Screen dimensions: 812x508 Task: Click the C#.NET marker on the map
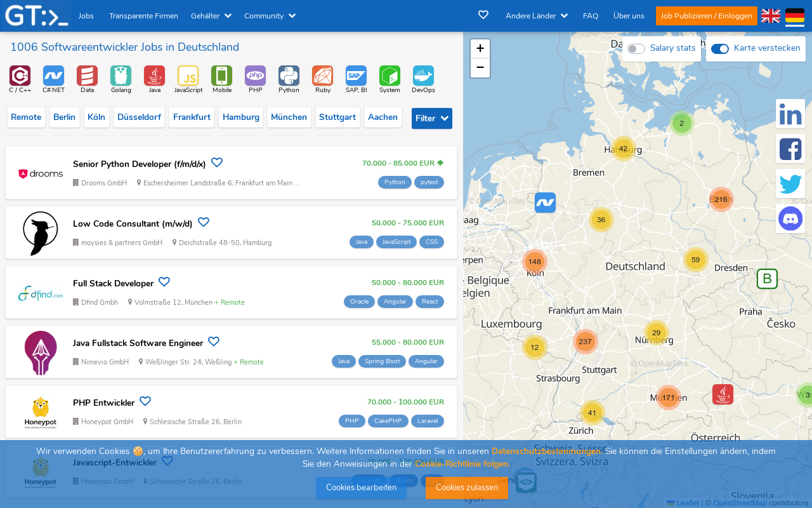tap(545, 203)
